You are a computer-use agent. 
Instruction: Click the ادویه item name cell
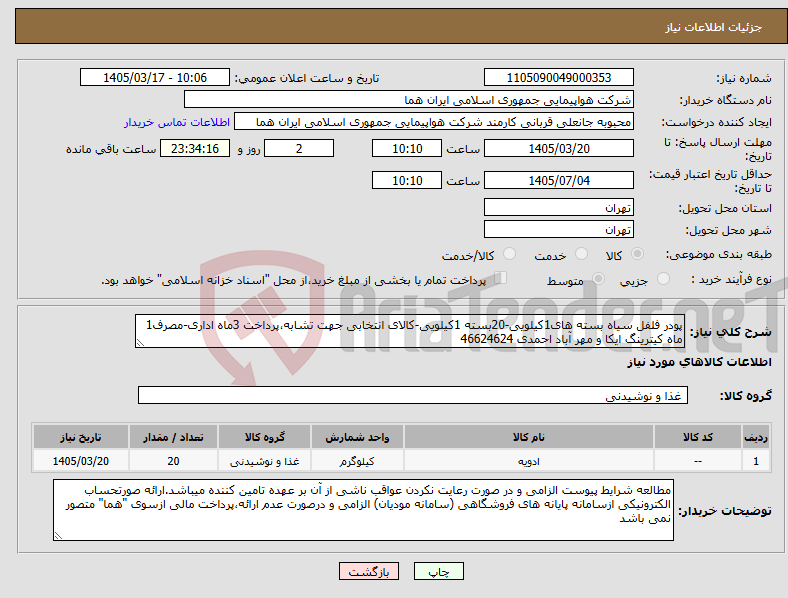[529, 461]
